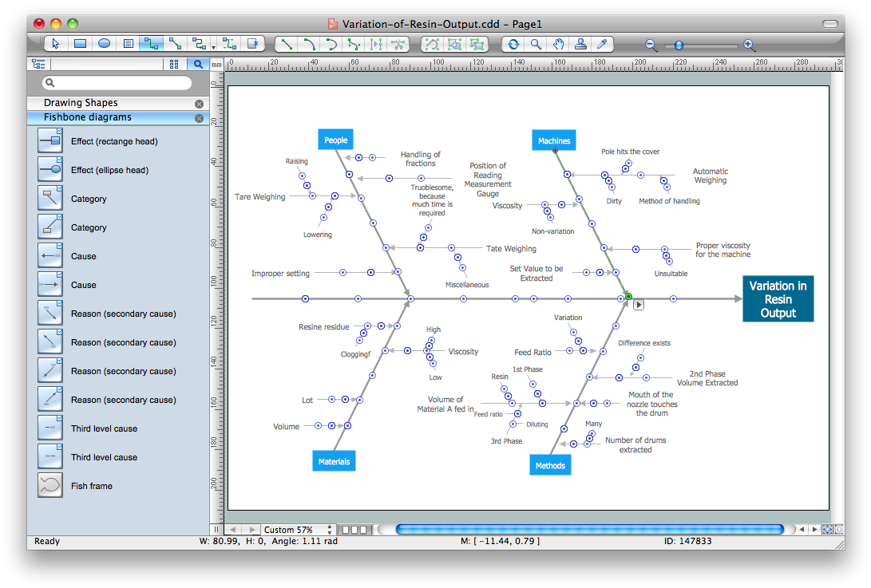Screen dimensions: 871x588
Task: Click the stamp tool icon
Action: click(581, 44)
